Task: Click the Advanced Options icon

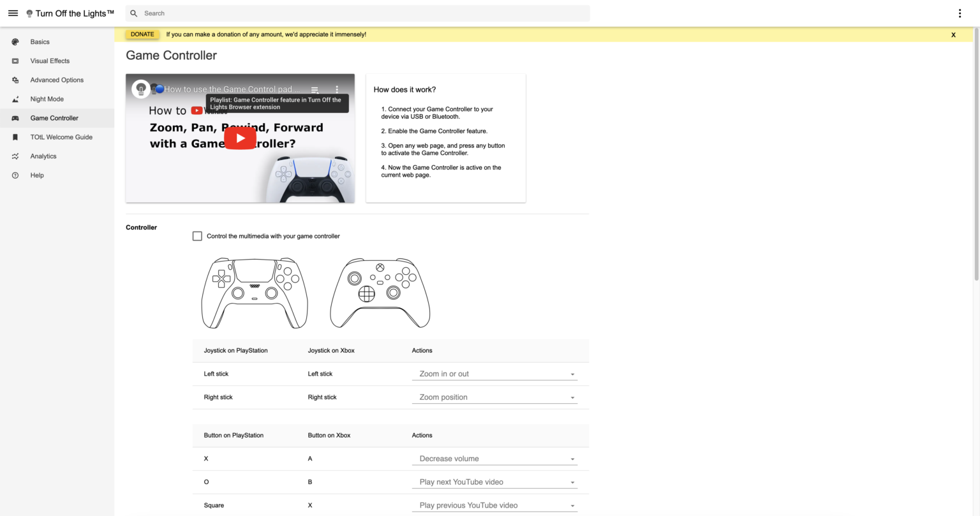Action: pos(15,80)
